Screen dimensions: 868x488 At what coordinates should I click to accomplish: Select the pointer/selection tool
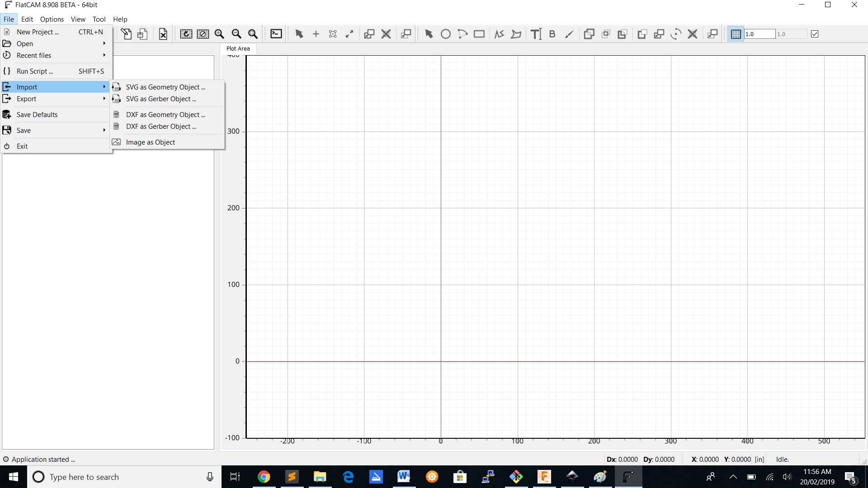[x=299, y=34]
